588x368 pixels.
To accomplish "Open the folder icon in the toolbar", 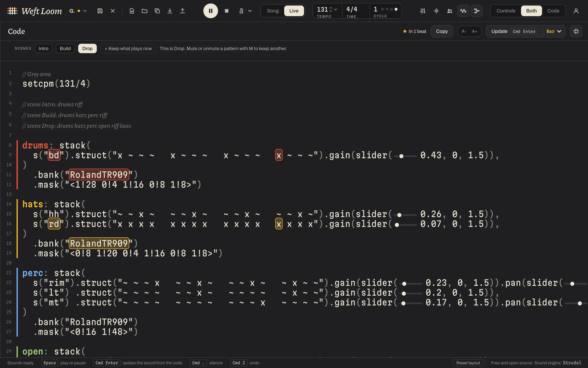I will [145, 11].
